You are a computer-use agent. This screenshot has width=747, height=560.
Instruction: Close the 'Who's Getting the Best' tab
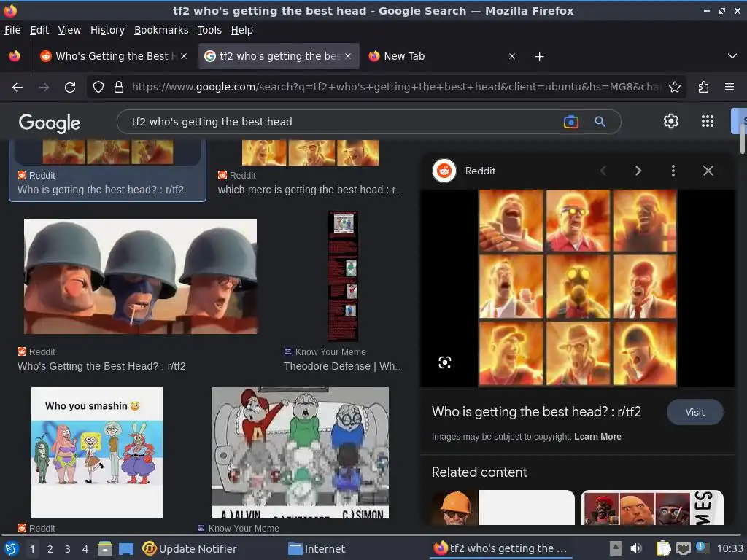pyautogui.click(x=184, y=56)
